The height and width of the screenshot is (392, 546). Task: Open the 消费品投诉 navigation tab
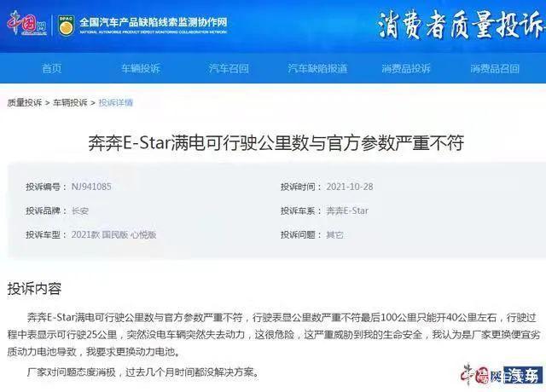406,68
